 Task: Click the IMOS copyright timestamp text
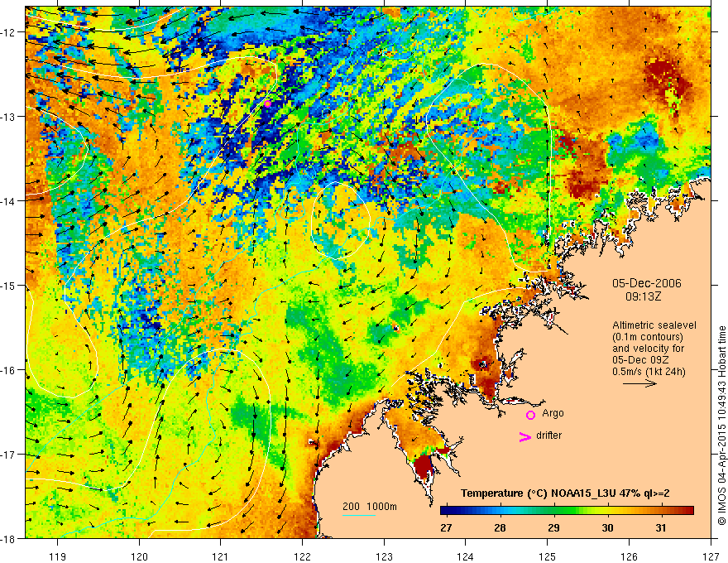click(x=722, y=426)
